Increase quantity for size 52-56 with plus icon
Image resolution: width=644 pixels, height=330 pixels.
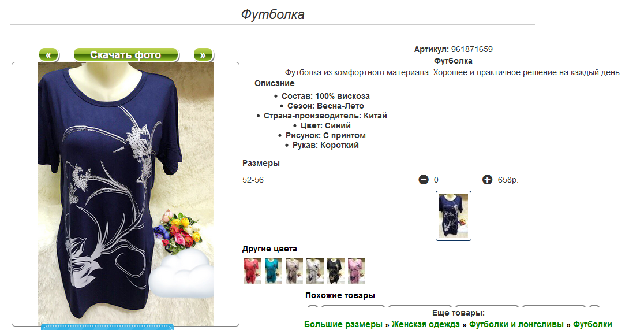[487, 180]
